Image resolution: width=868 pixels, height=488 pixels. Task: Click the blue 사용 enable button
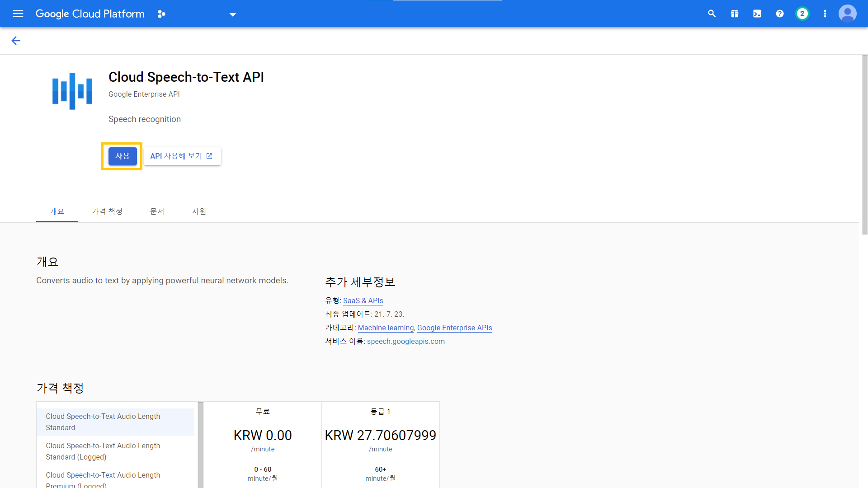[x=122, y=156]
